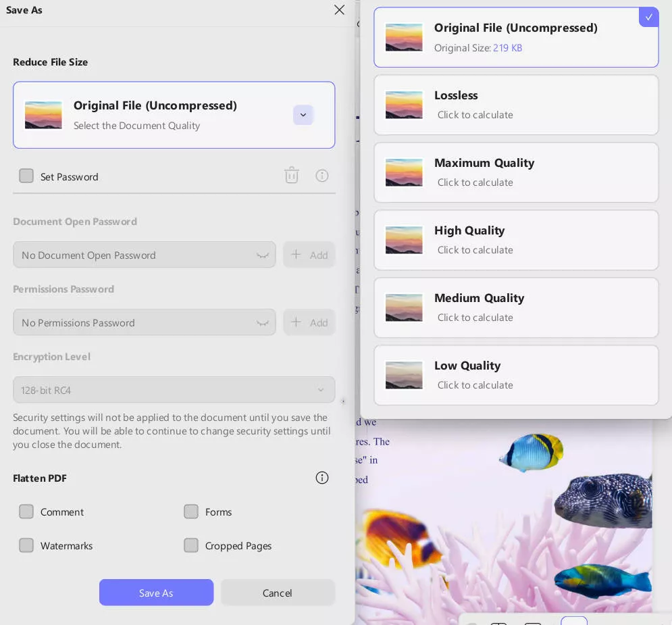
Task: Enable the Cropped Pages checkbox
Action: pos(191,545)
